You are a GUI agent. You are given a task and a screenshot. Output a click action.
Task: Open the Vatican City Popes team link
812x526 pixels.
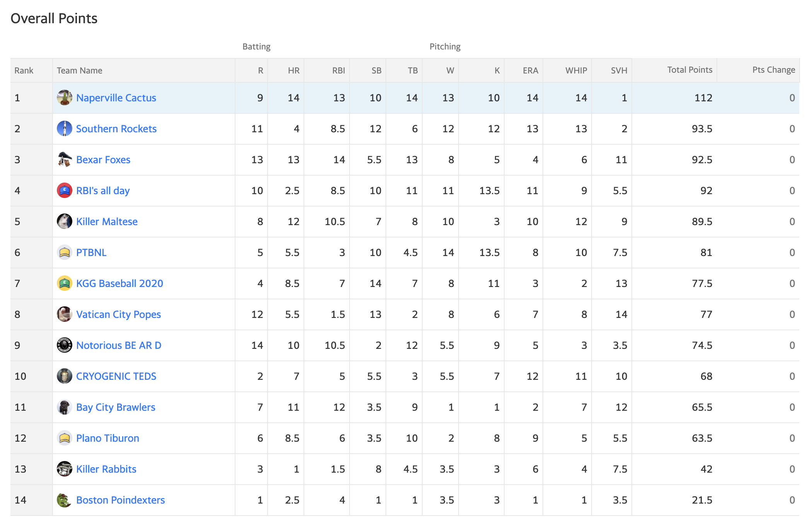[x=118, y=314]
